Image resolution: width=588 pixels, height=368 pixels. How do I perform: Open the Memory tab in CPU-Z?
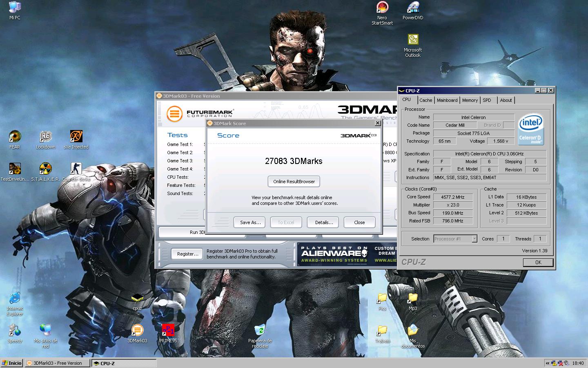pyautogui.click(x=470, y=100)
